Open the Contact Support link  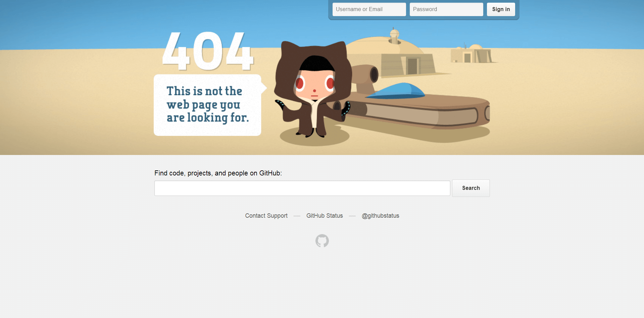[x=266, y=216]
